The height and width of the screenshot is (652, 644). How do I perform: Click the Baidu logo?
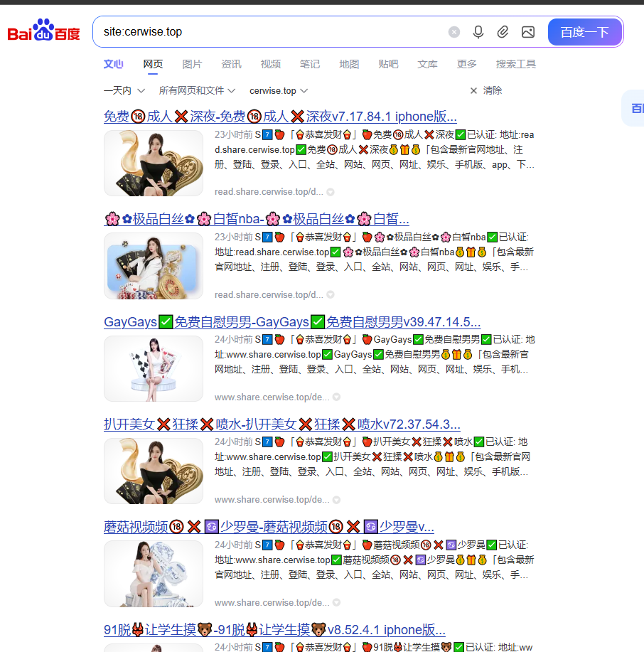[43, 32]
